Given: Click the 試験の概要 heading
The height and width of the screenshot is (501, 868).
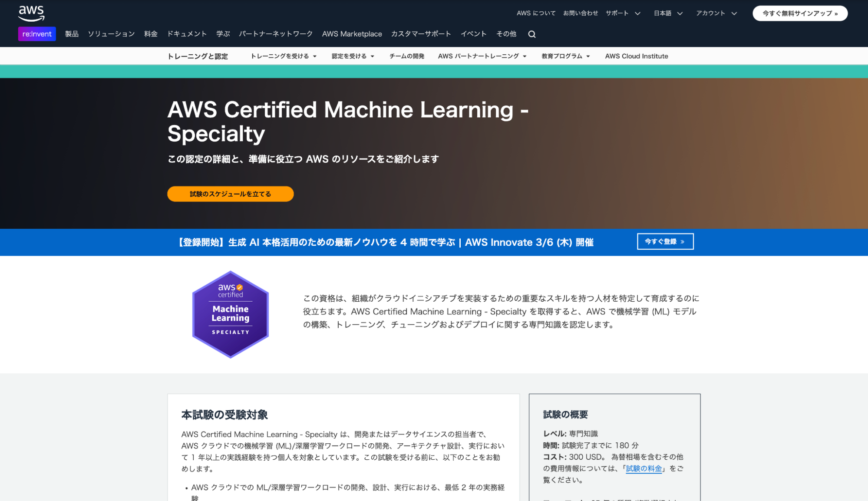Looking at the screenshot, I should 565,415.
